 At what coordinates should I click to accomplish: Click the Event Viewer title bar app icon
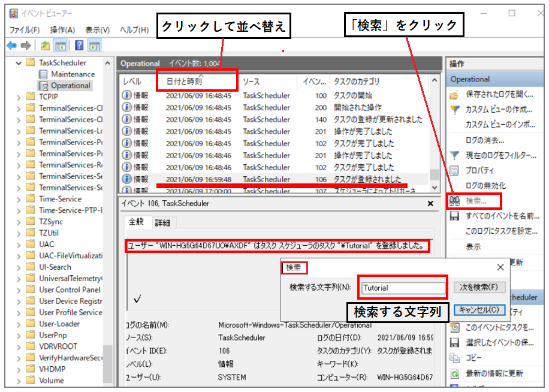click(x=14, y=13)
